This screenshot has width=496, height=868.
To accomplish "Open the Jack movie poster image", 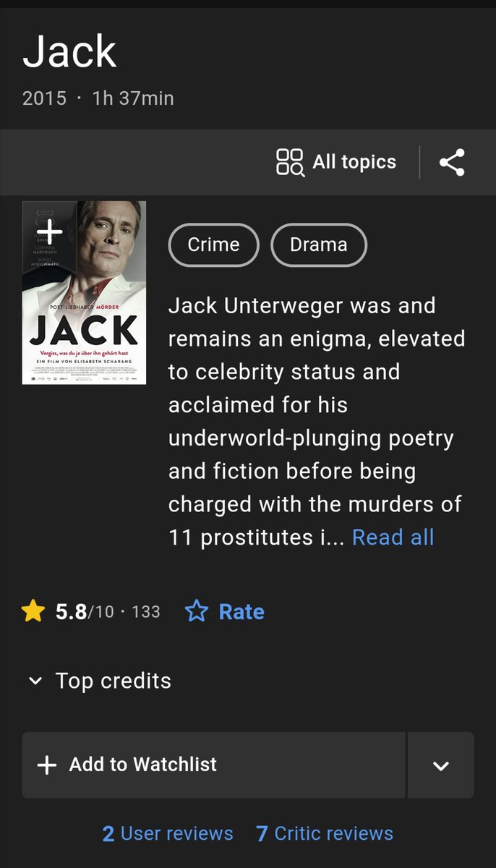I will click(84, 292).
